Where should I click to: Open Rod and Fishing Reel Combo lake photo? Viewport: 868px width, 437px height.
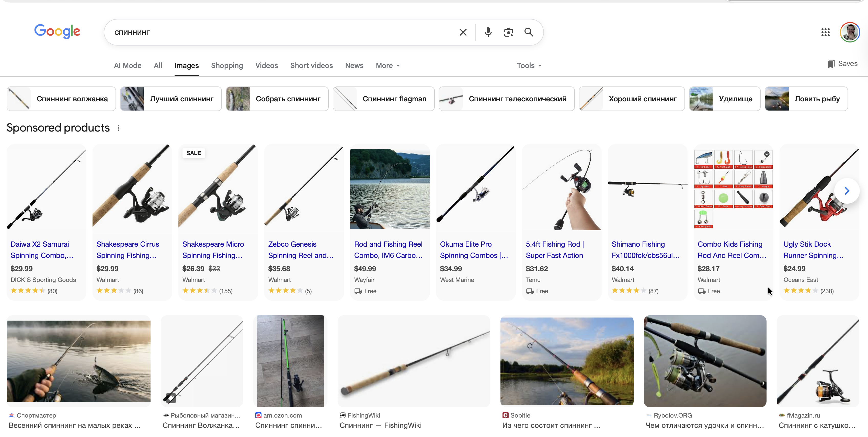390,189
